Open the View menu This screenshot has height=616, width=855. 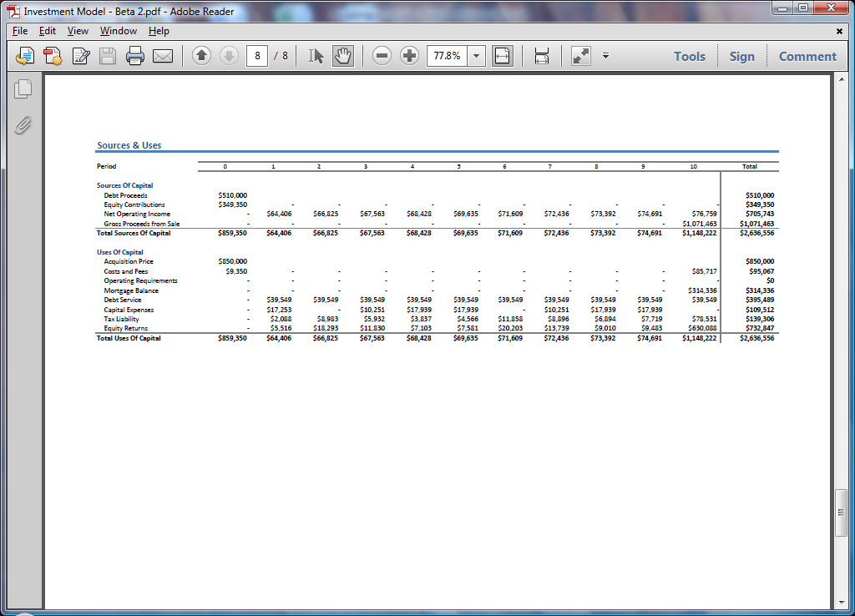click(x=78, y=31)
